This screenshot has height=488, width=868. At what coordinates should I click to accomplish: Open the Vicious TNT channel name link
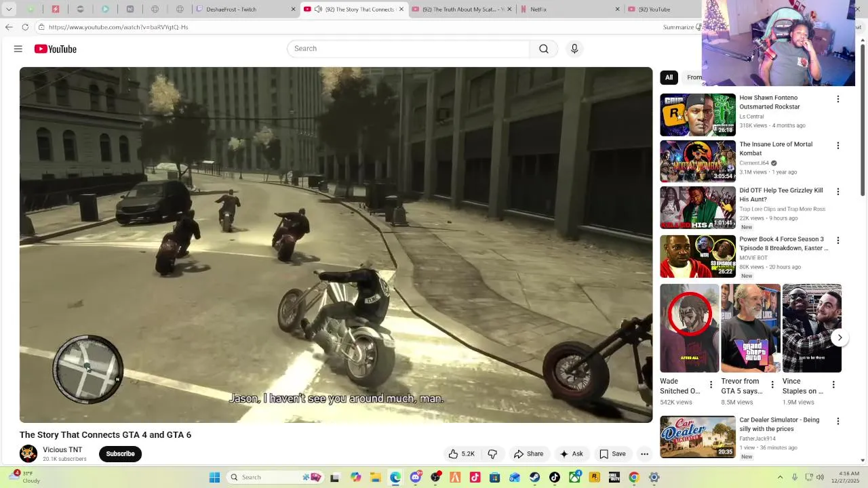62,450
